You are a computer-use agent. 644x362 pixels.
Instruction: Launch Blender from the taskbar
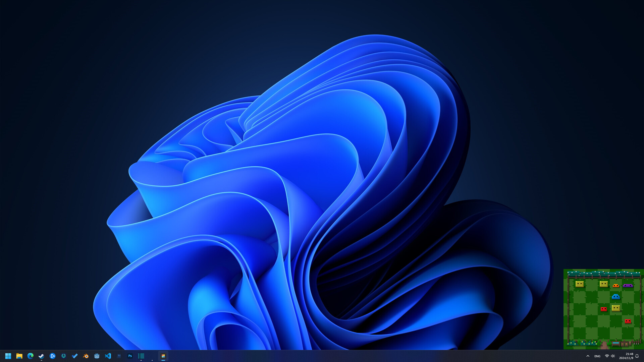[86, 356]
